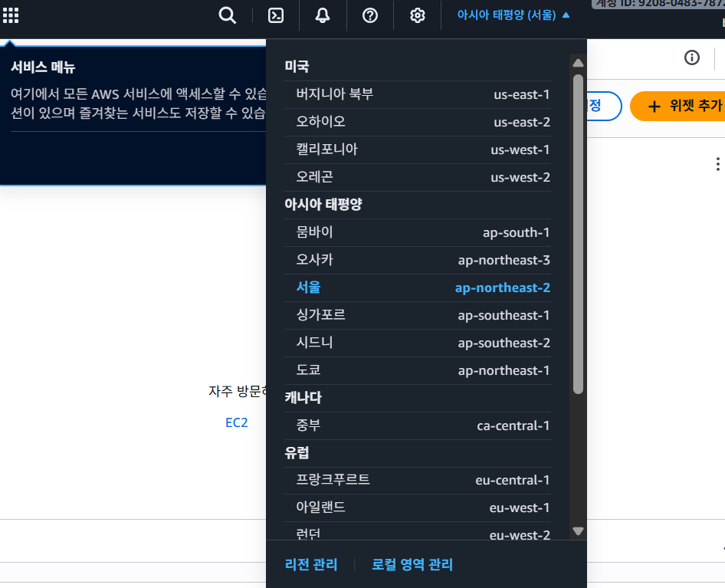Select 시드니 ap-southeast-2 region
725x588 pixels.
[x=418, y=343]
